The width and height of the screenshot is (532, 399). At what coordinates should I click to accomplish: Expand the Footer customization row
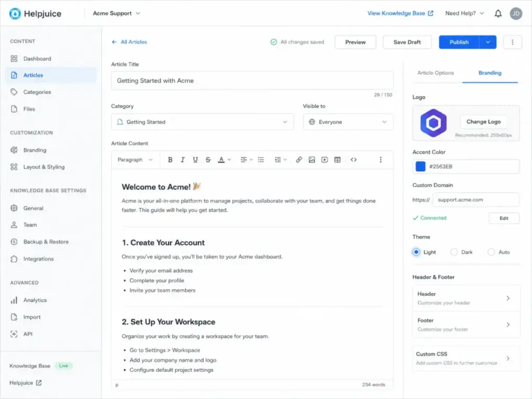pyautogui.click(x=466, y=325)
